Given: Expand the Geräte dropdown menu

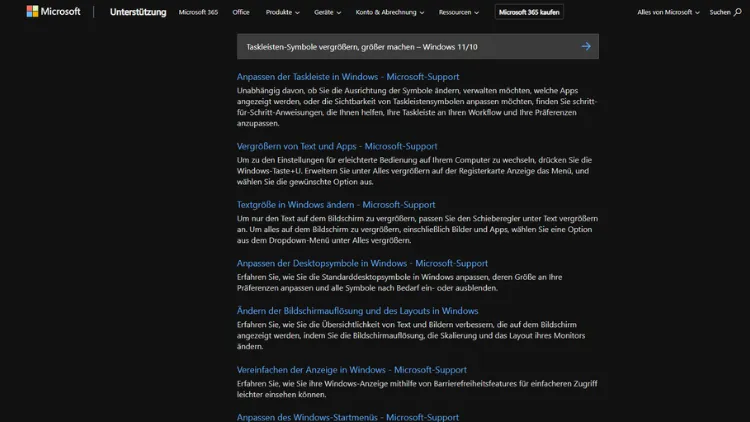Looking at the screenshot, I should [327, 12].
